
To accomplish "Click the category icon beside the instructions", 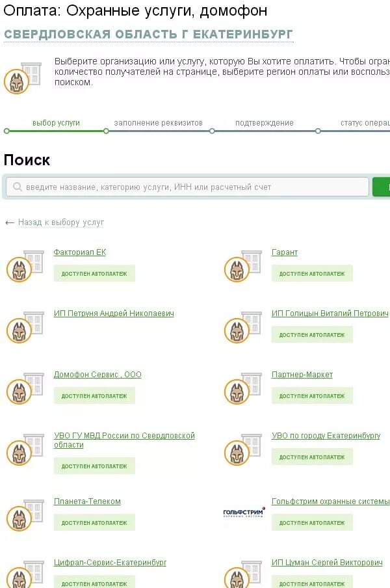I will (x=23, y=78).
